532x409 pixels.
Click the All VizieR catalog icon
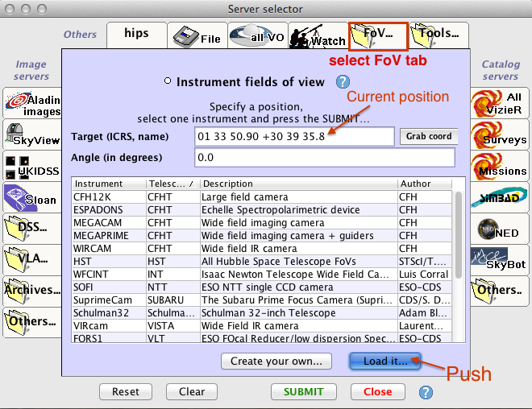pyautogui.click(x=500, y=105)
